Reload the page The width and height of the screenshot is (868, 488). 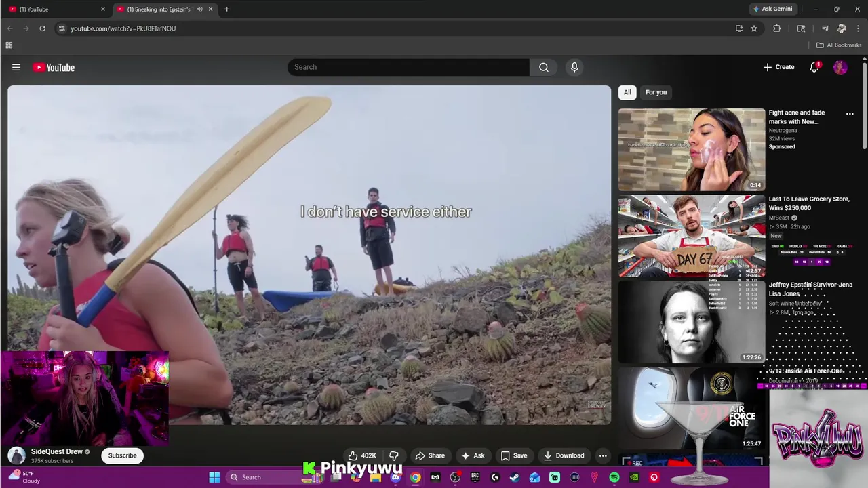[x=42, y=28]
